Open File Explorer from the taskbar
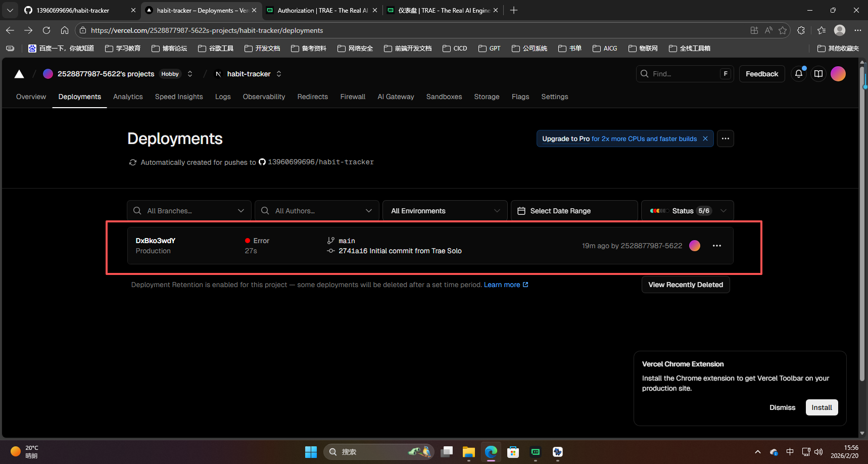 point(469,452)
